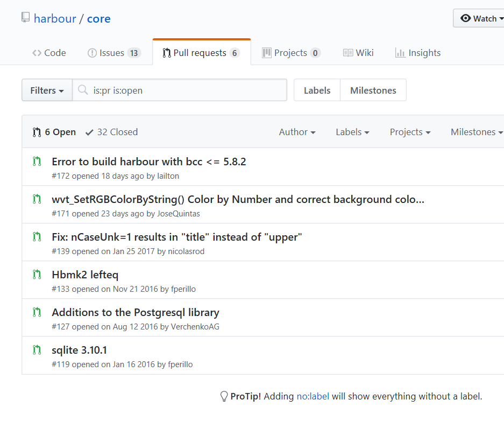Open the Wiki tab

[358, 53]
